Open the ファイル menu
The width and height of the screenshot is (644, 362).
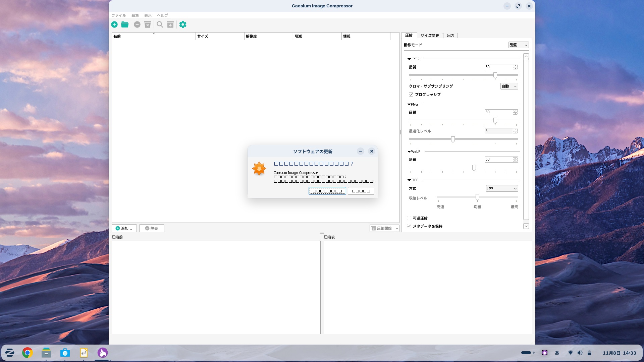[x=118, y=15]
